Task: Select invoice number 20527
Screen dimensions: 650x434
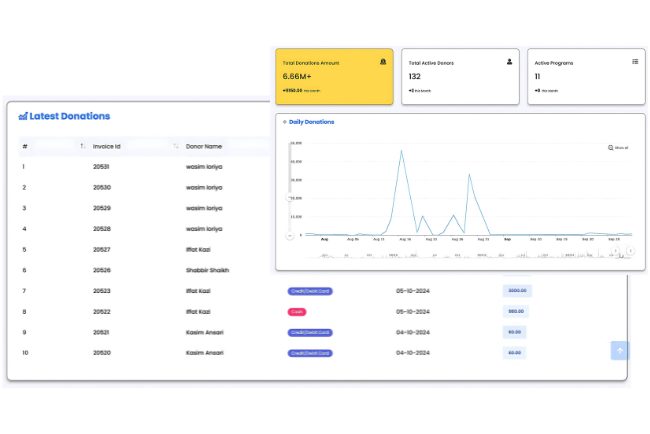Action: click(x=102, y=250)
